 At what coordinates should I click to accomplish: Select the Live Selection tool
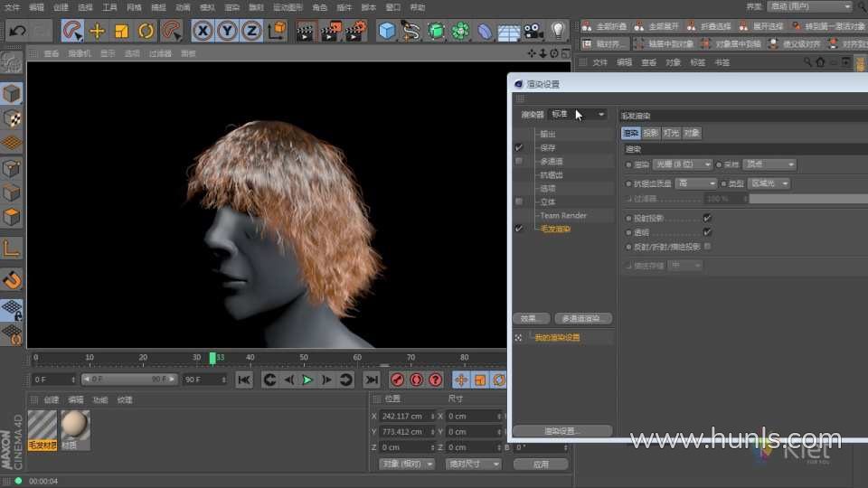pos(72,31)
